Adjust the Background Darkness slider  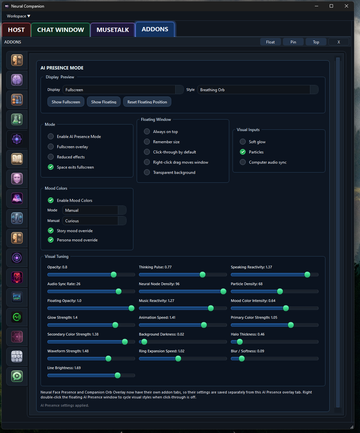(183, 342)
